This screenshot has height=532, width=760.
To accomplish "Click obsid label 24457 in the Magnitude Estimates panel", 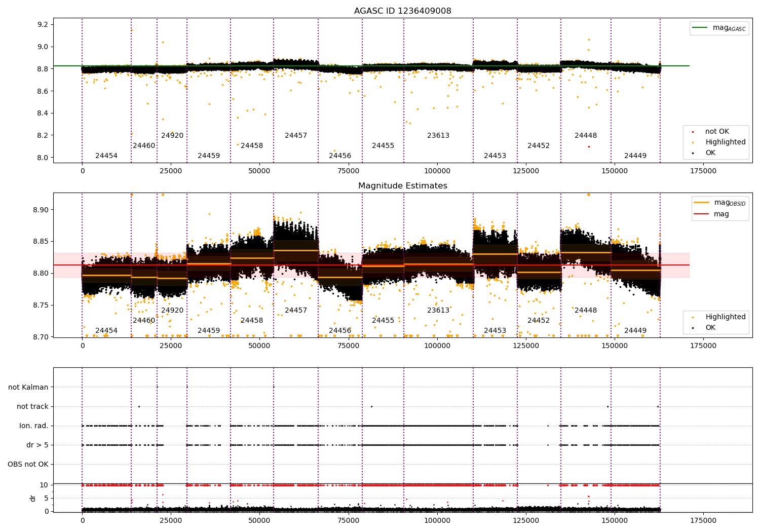I will tap(296, 311).
